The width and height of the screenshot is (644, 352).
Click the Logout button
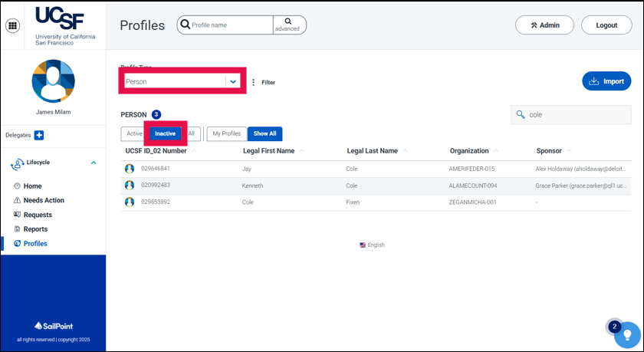coord(606,25)
